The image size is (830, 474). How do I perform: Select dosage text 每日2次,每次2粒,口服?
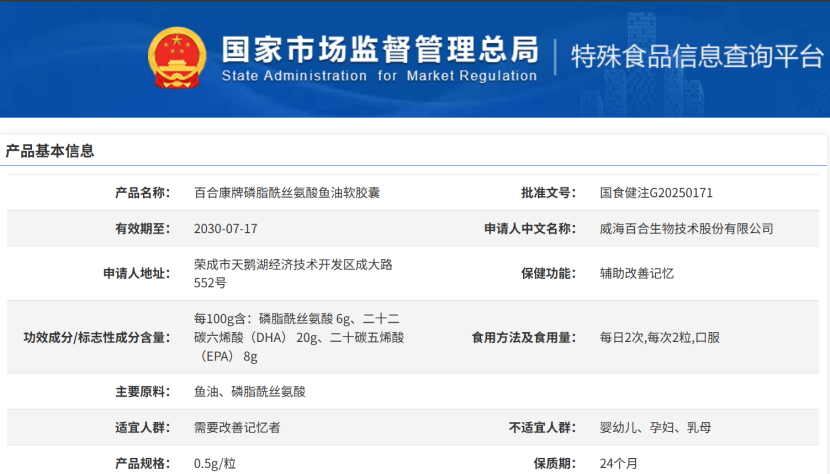(x=660, y=337)
